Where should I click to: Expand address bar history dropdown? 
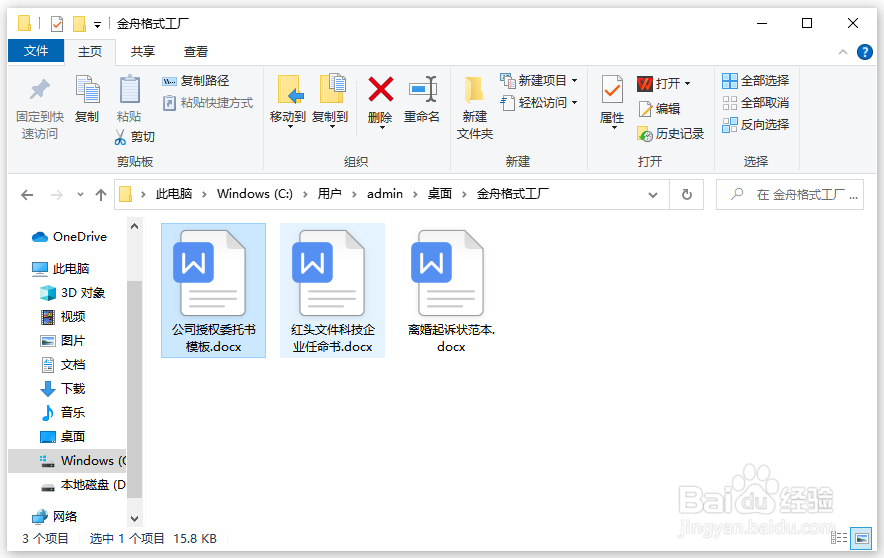click(x=653, y=195)
